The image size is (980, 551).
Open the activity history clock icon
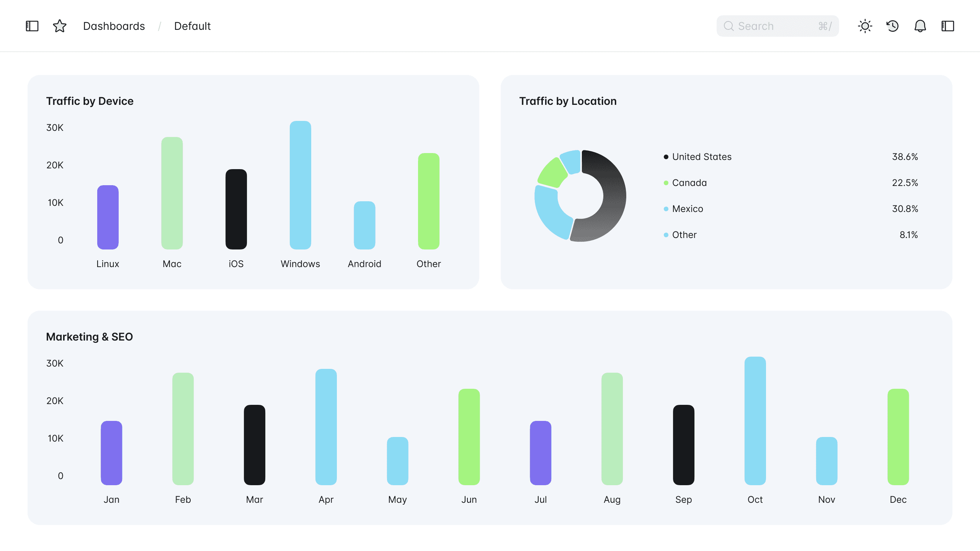click(892, 26)
